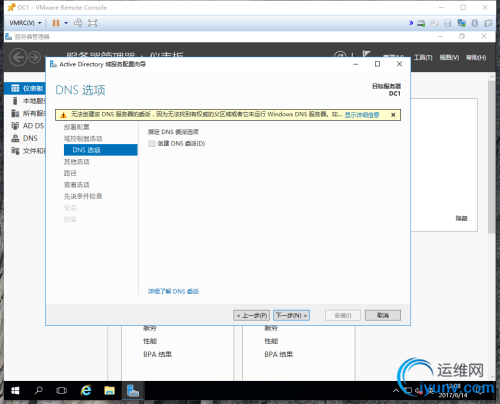Viewport: 500px width, 404px height.
Task: Open Additional Options wizard step
Action: point(77,162)
